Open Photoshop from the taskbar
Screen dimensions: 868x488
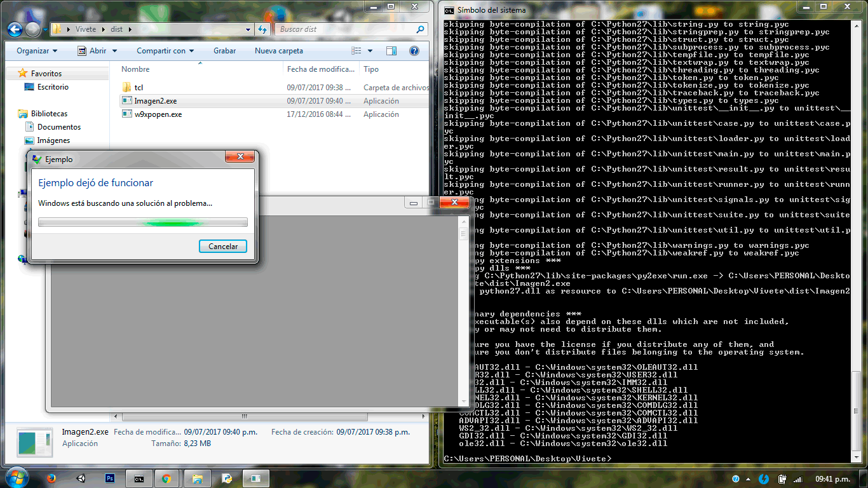[110, 478]
